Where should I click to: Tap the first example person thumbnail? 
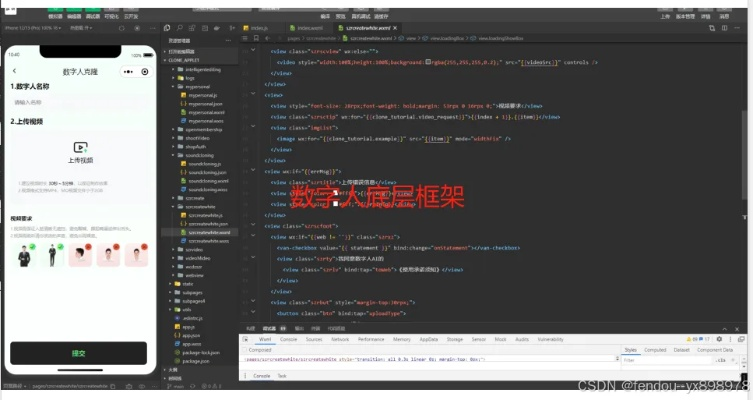[24, 255]
